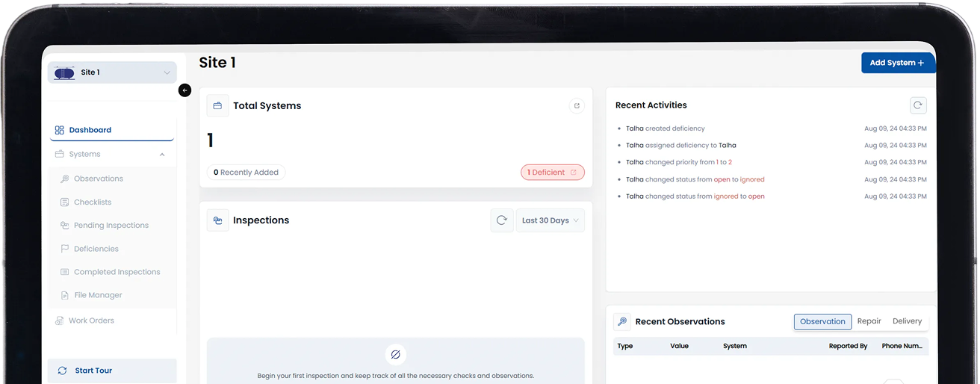Refresh the Recent Activities panel
The height and width of the screenshot is (384, 980).
(918, 105)
